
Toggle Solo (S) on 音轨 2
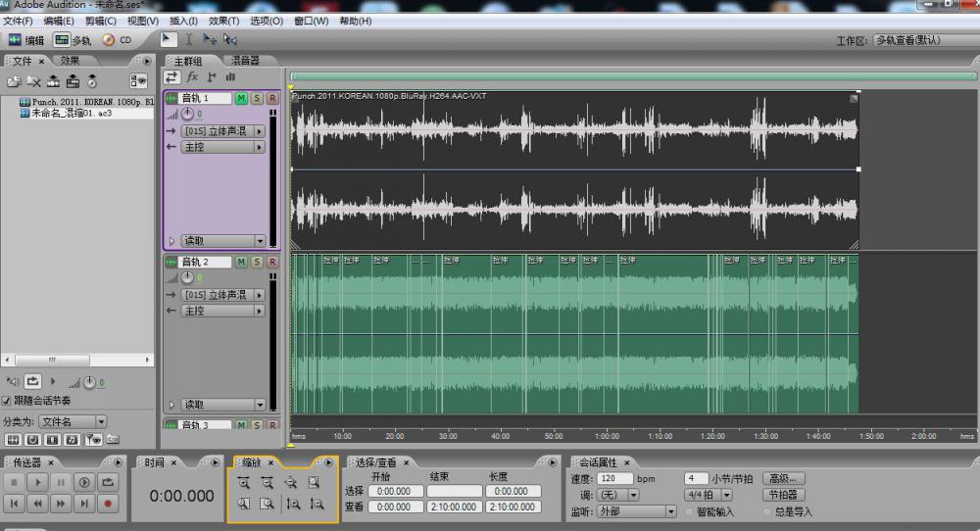[257, 262]
